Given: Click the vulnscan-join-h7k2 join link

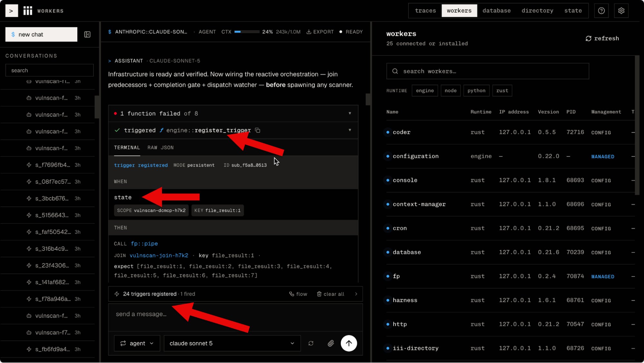Looking at the screenshot, I should tap(159, 256).
